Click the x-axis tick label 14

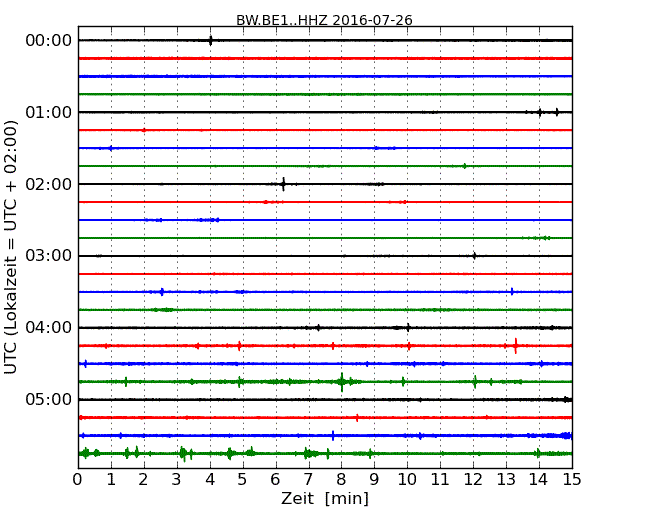pyautogui.click(x=538, y=480)
